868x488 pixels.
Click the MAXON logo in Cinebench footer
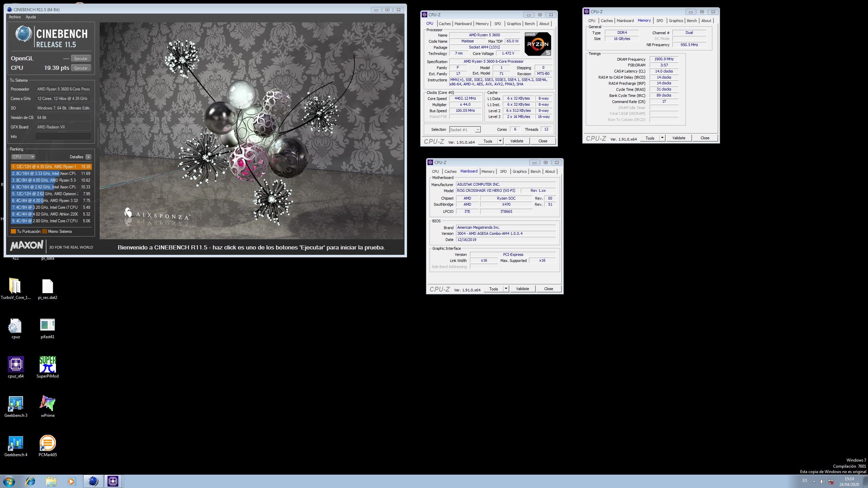point(27,245)
